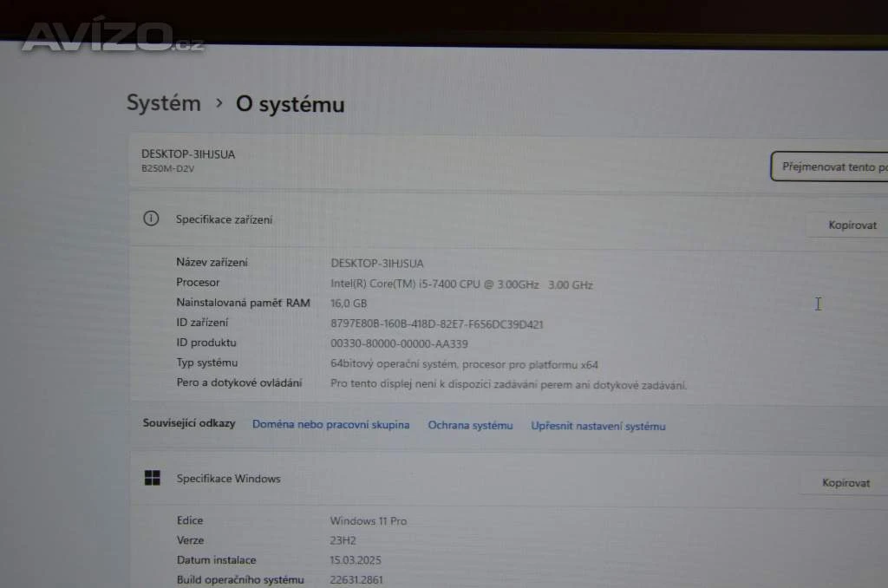Screen dimensions: 888x588
Task: Collapse the Specifikace zařízení section header
Action: pos(508,220)
